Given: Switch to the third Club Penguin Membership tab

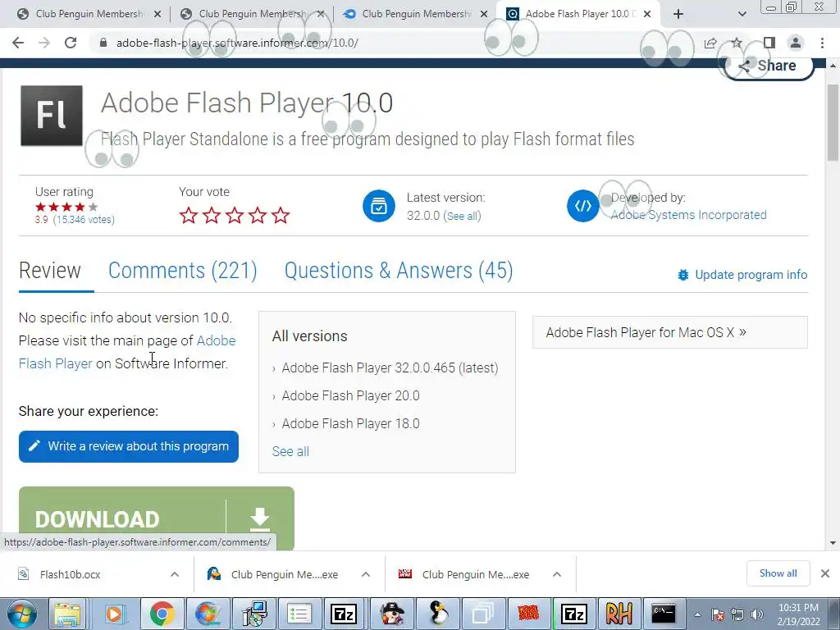Looking at the screenshot, I should pos(416,14).
